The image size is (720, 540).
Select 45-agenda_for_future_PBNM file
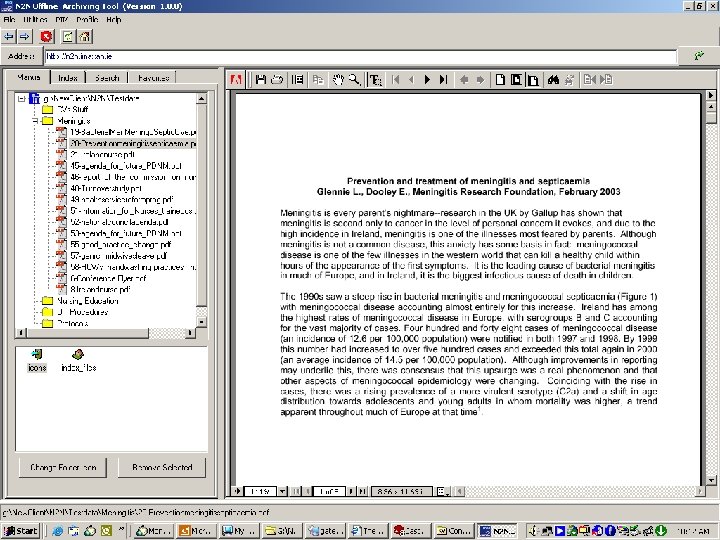pyautogui.click(x=126, y=166)
